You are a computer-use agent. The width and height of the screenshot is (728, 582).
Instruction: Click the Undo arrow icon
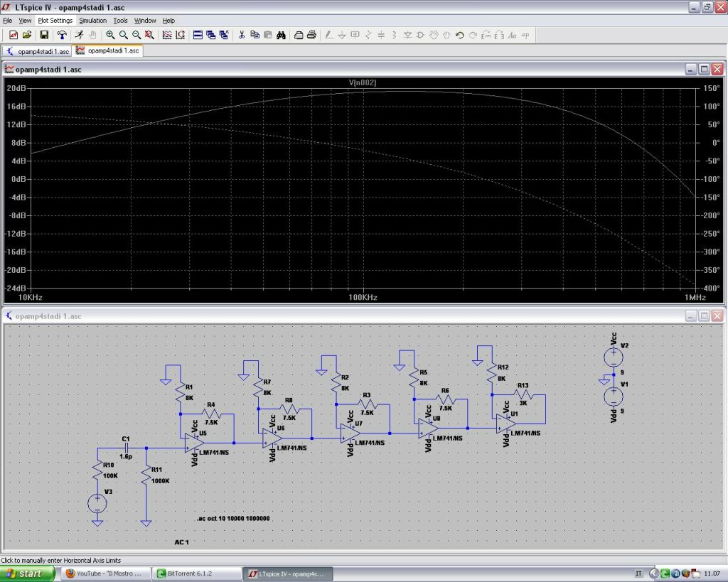(x=460, y=35)
